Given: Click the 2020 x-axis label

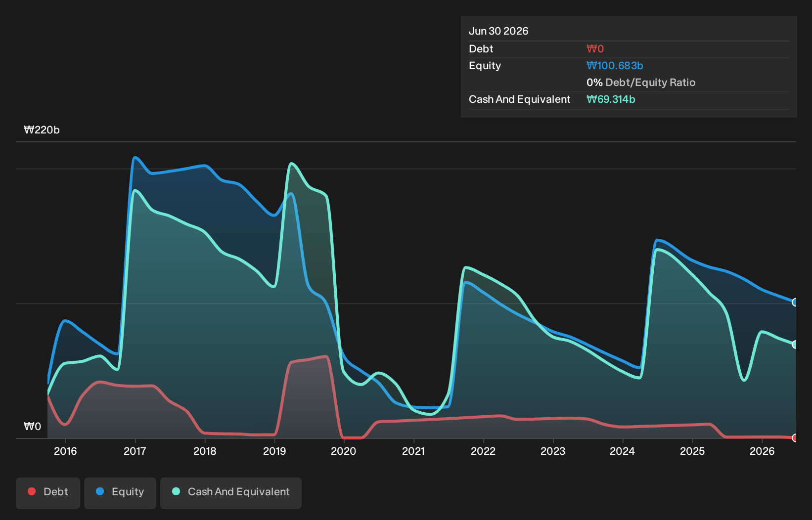Looking at the screenshot, I should 344,451.
